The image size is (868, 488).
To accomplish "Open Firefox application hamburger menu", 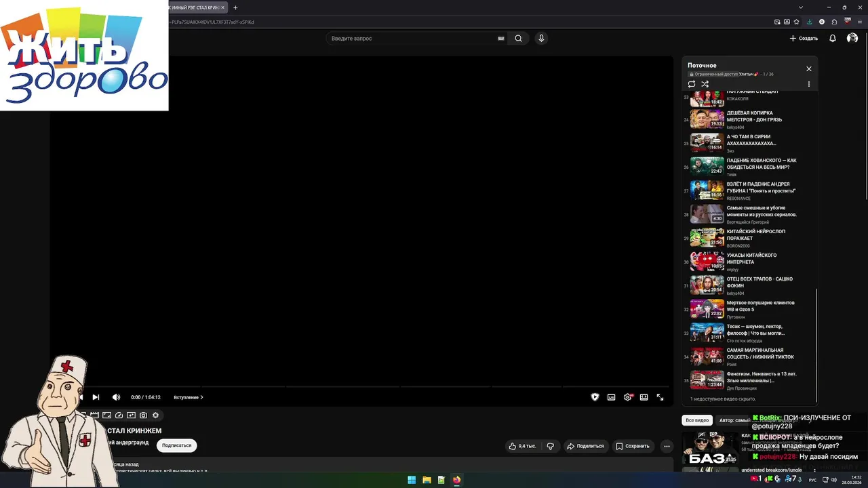I will pos(860,22).
